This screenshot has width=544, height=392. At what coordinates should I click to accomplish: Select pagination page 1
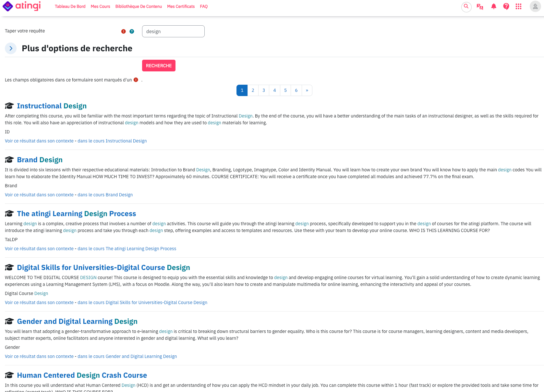pos(242,91)
